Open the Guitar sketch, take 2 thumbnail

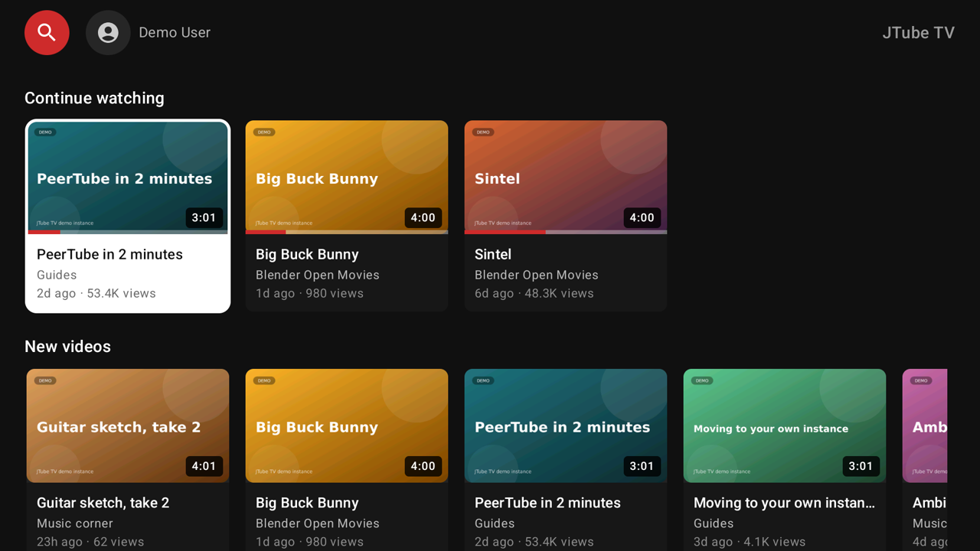(128, 425)
